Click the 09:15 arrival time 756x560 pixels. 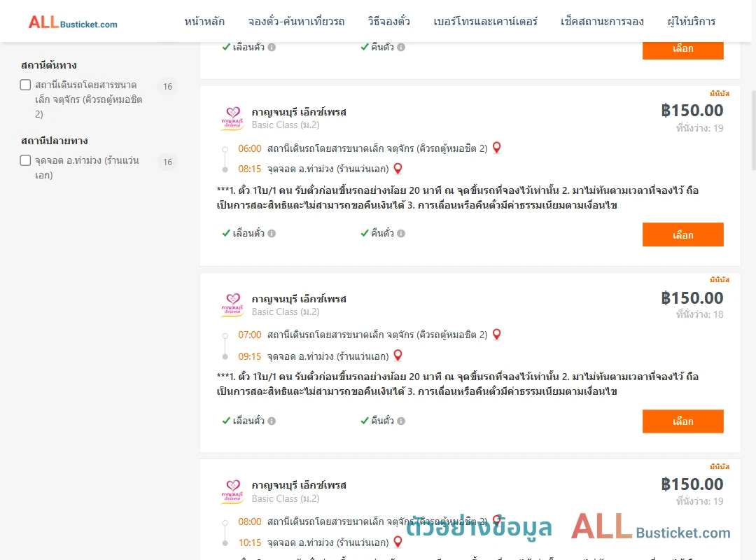[249, 356]
